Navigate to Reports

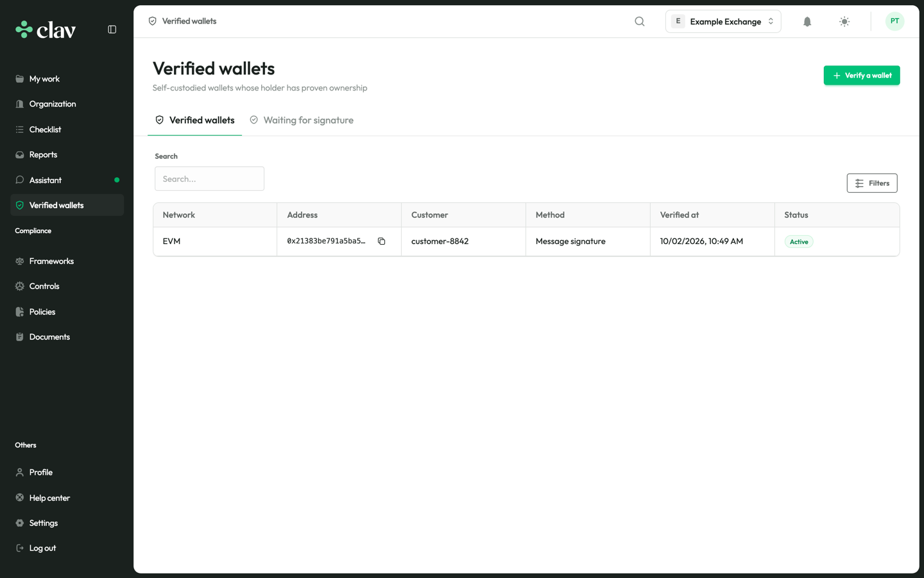[67, 155]
